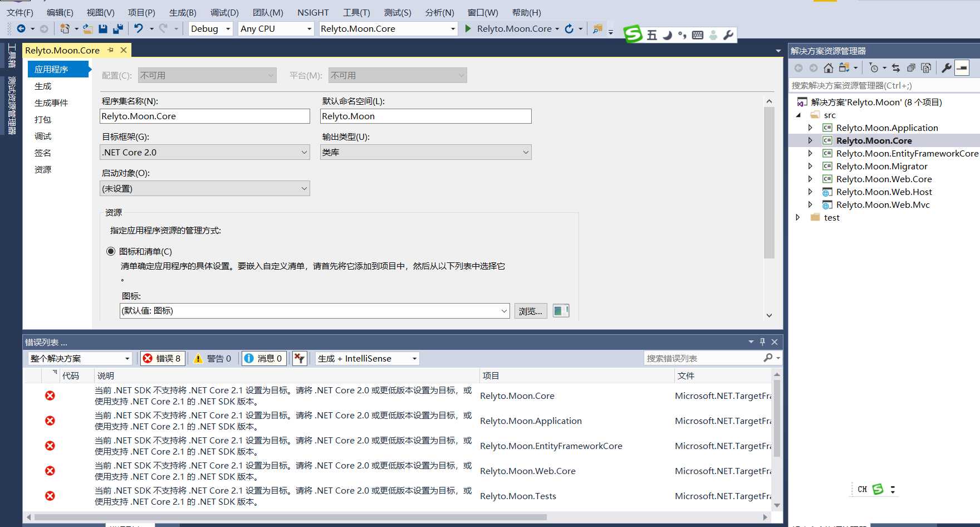Open the icon default value dropdown

pos(315,311)
